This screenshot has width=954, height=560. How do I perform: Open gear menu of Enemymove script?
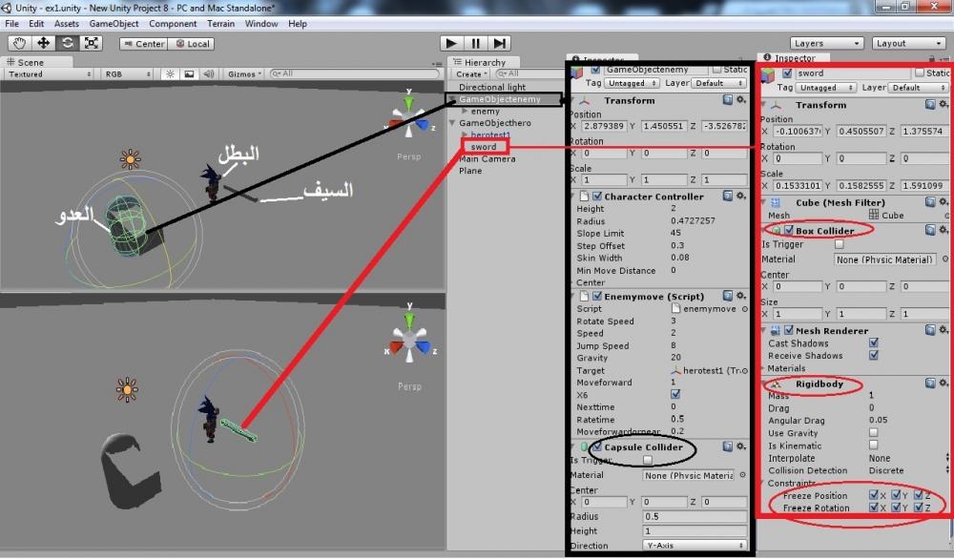[x=741, y=296]
